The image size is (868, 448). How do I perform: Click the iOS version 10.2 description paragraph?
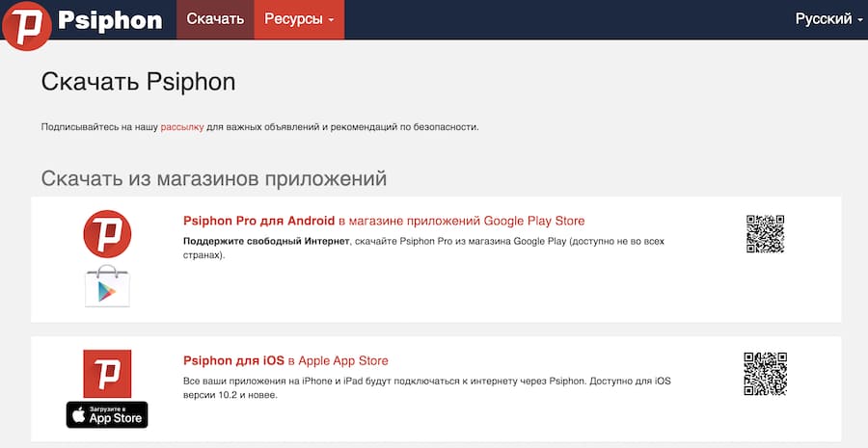click(x=424, y=387)
